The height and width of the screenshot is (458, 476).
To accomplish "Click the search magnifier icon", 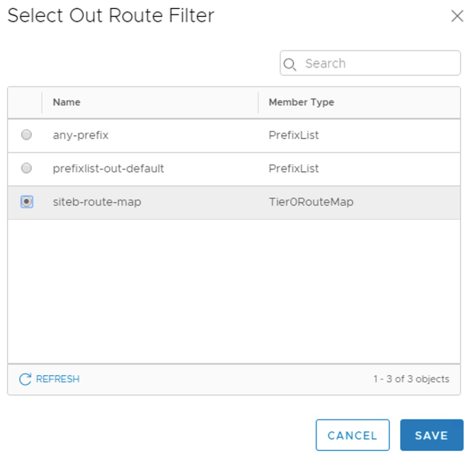I will pyautogui.click(x=290, y=63).
